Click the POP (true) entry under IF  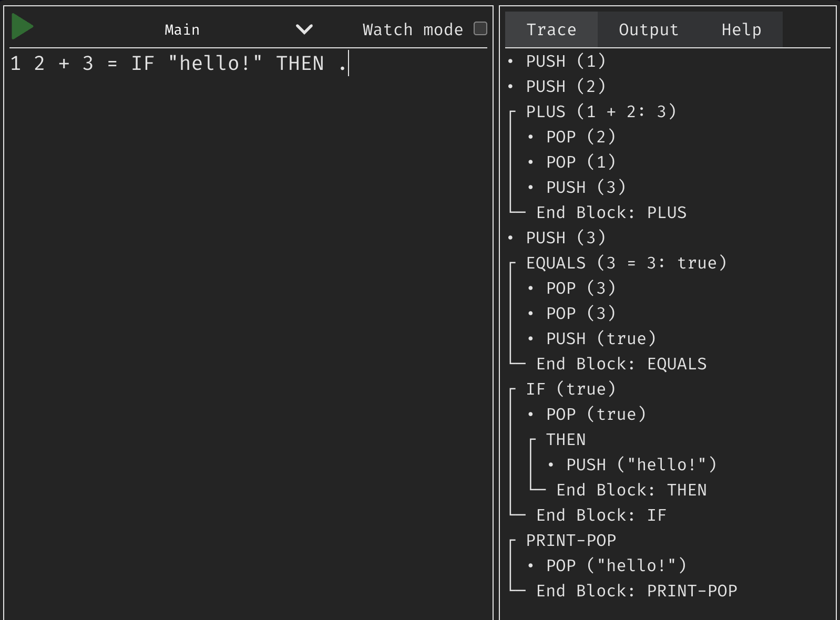(596, 414)
